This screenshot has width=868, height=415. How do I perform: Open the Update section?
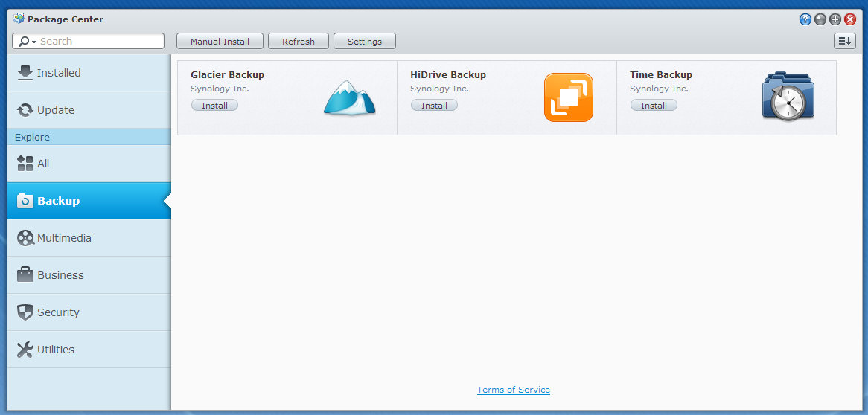(x=89, y=110)
